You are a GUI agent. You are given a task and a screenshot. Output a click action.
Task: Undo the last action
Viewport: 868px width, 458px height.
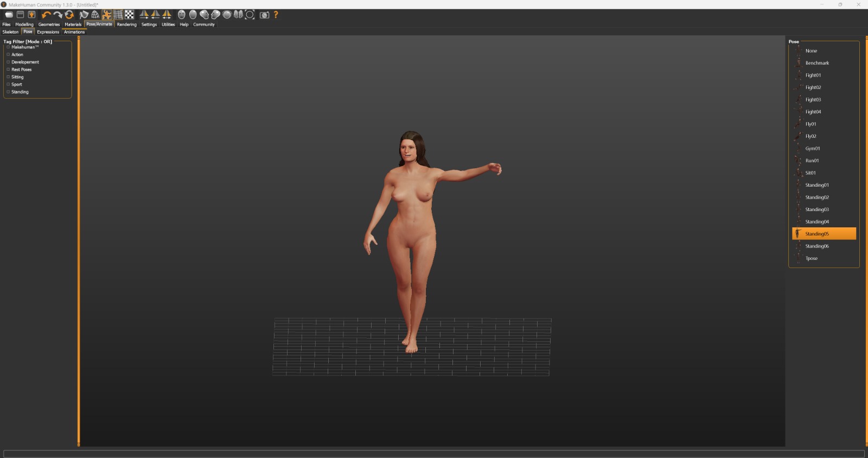coord(46,15)
